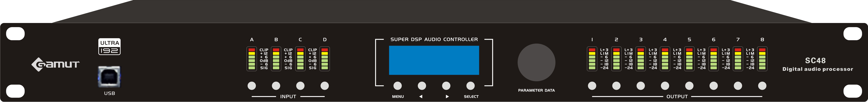
Task: Select the right arrow navigation button
Action: (x=446, y=86)
